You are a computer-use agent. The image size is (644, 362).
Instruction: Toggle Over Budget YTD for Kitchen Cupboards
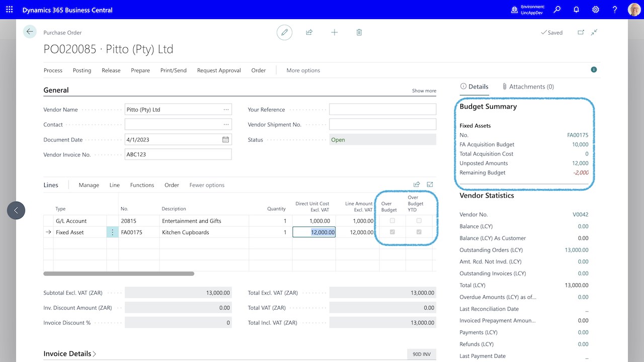[419, 232]
